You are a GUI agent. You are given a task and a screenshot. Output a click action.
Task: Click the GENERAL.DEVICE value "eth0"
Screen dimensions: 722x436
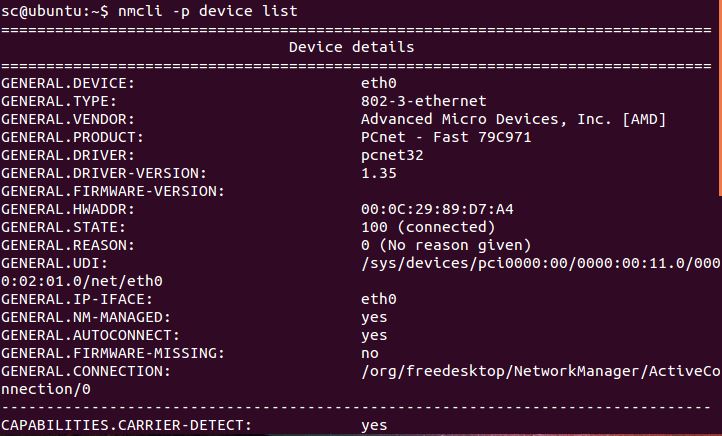click(379, 83)
